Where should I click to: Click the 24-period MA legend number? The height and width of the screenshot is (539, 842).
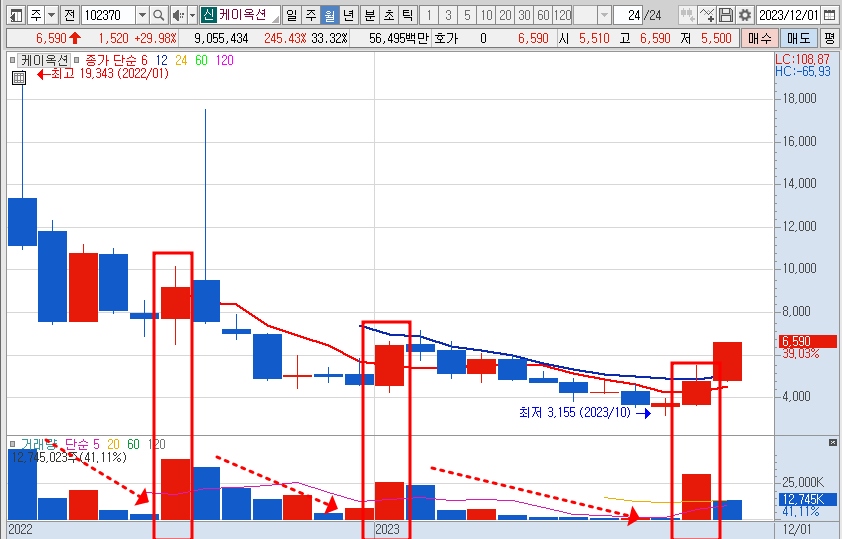point(182,60)
